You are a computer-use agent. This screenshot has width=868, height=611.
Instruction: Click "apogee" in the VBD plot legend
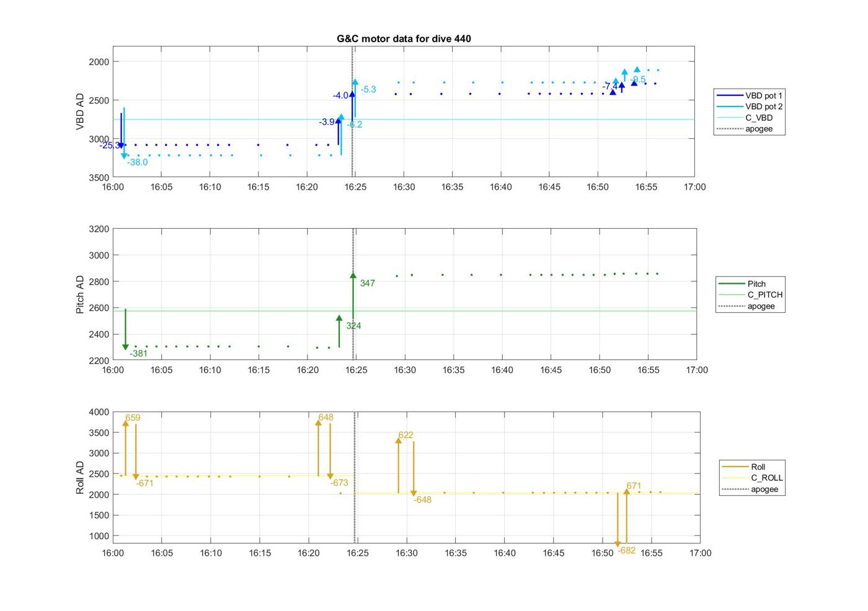pos(745,129)
